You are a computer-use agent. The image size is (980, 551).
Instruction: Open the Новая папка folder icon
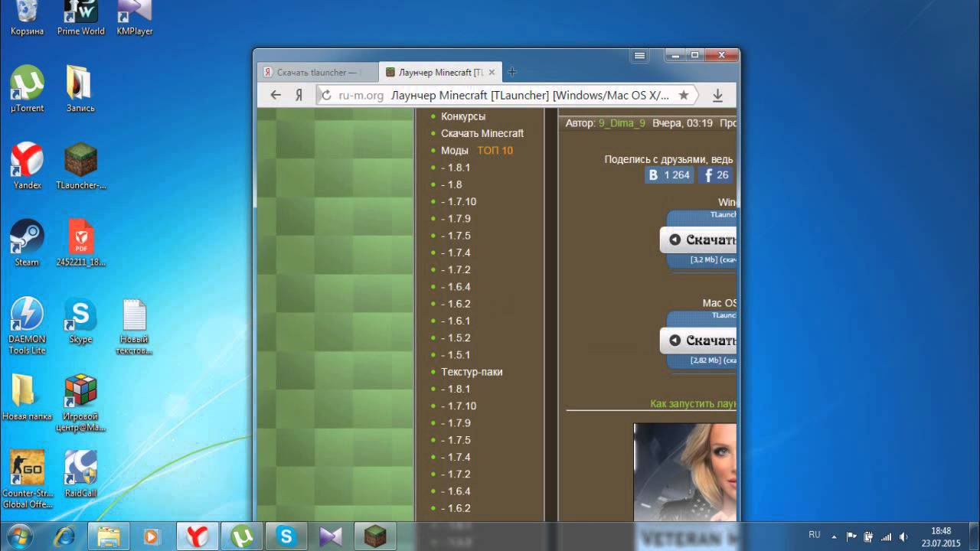tap(27, 396)
